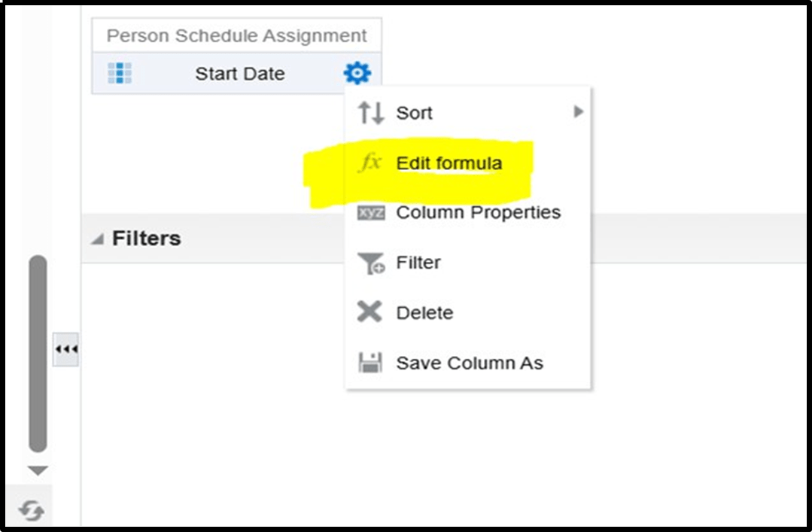Click the X Delete icon

tap(370, 312)
